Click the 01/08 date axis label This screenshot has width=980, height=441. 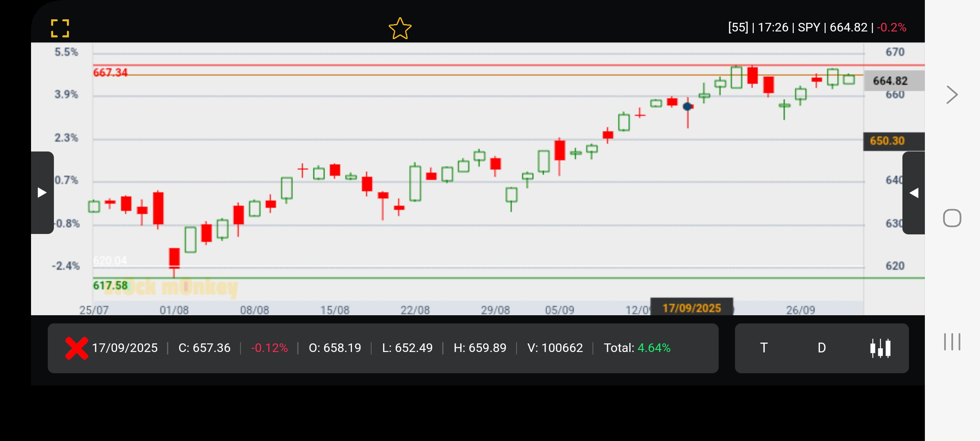coord(174,310)
